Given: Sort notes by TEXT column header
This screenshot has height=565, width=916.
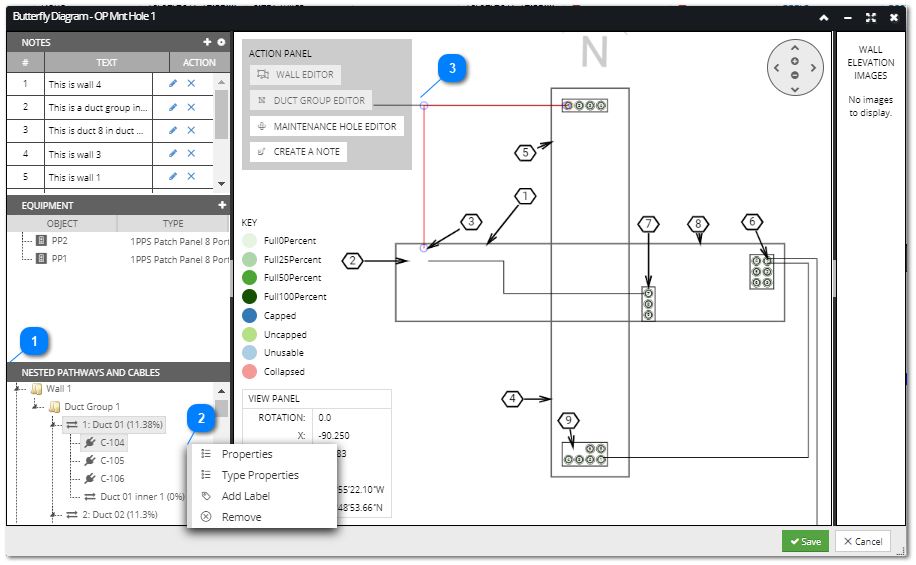Looking at the screenshot, I should (107, 63).
